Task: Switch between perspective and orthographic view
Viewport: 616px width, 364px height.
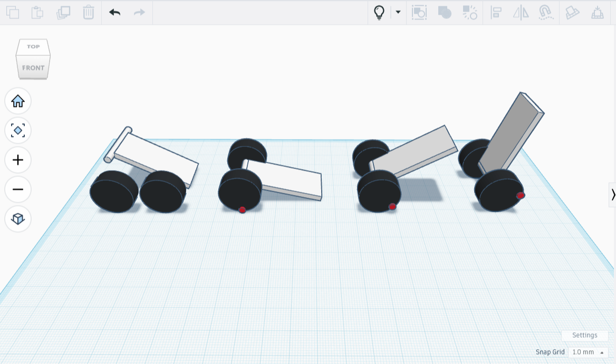Action: [18, 219]
